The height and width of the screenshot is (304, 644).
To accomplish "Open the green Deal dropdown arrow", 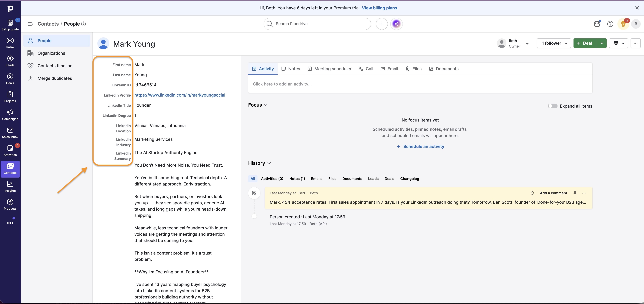I will [x=602, y=43].
